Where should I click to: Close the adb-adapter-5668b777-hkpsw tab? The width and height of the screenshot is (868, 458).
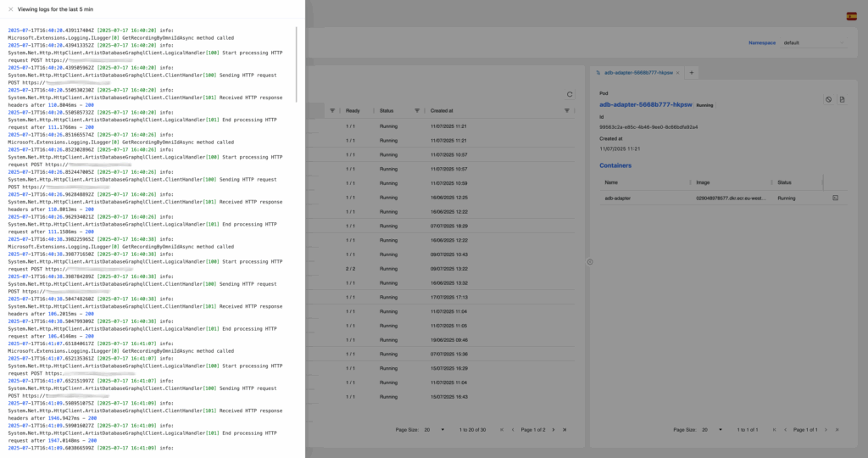[675, 73]
